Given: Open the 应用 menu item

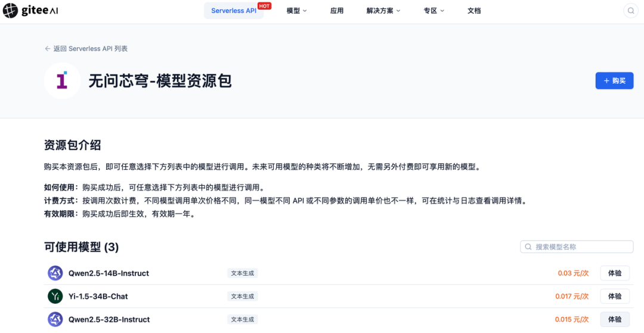Looking at the screenshot, I should click(x=337, y=11).
